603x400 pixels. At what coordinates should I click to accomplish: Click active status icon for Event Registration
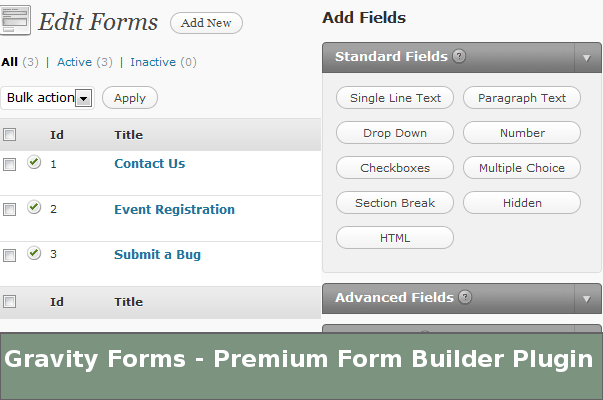[x=34, y=208]
